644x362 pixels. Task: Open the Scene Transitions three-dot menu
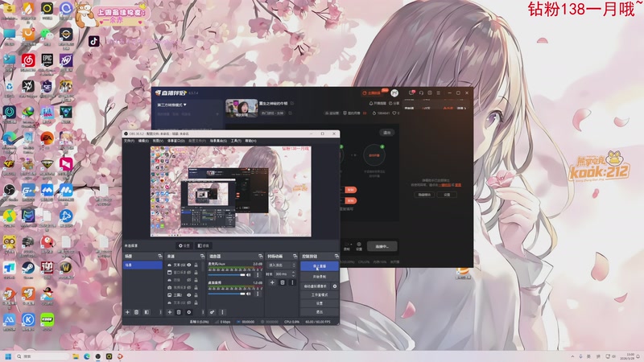292,282
